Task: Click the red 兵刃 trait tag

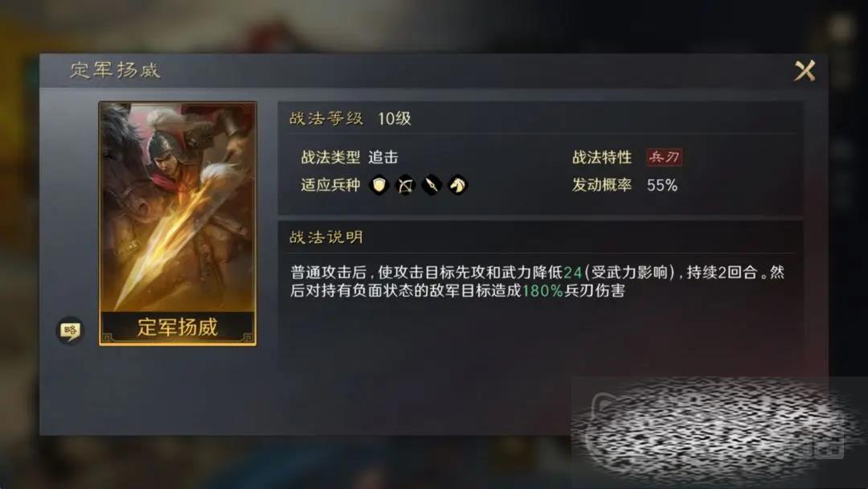Action: (665, 158)
